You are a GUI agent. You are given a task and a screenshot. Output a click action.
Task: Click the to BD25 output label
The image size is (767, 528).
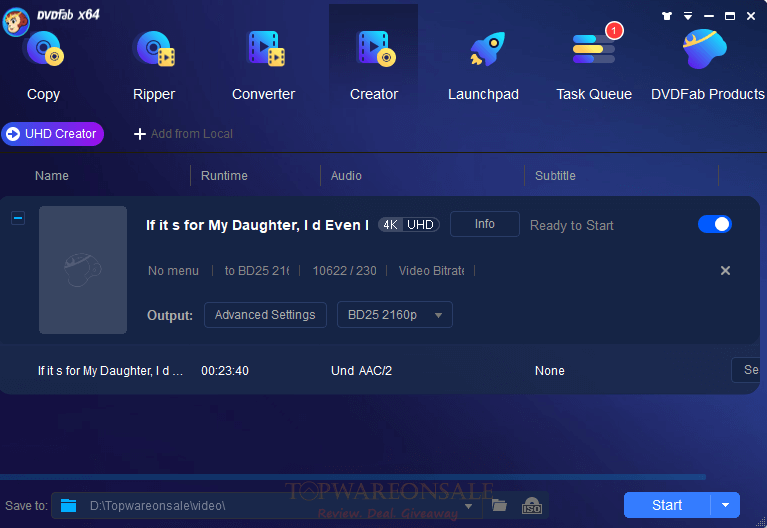[x=257, y=271]
